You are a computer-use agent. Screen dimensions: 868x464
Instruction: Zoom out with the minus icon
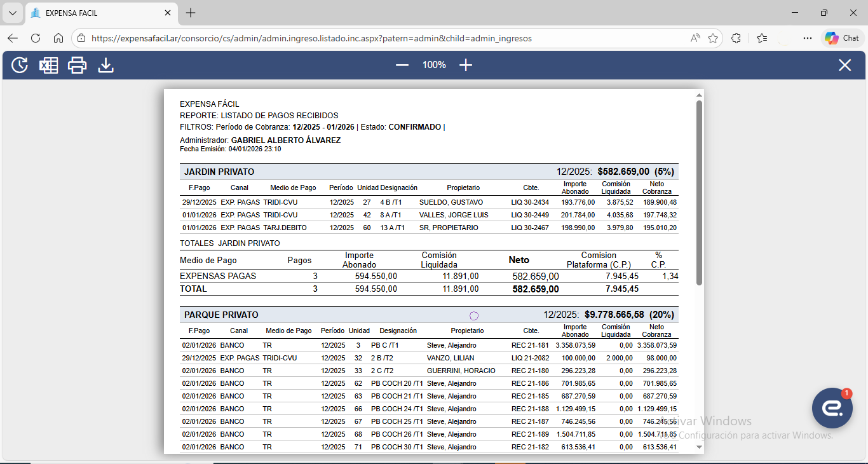point(402,65)
